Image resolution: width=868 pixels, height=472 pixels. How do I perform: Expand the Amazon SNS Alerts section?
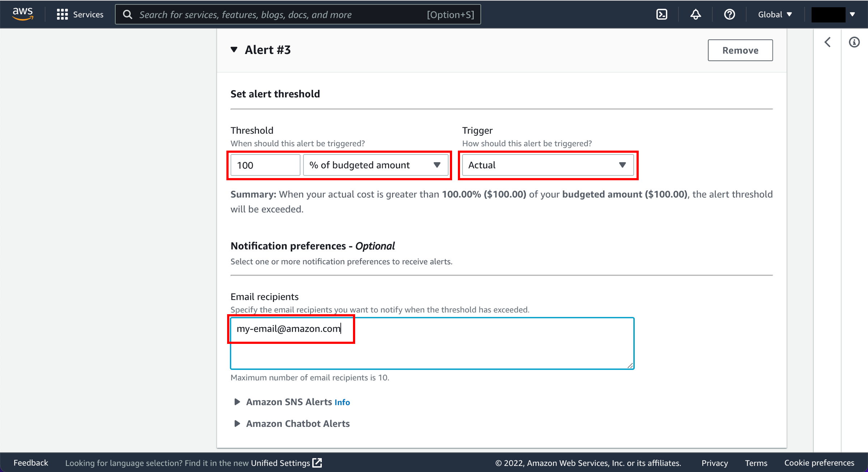(x=237, y=402)
